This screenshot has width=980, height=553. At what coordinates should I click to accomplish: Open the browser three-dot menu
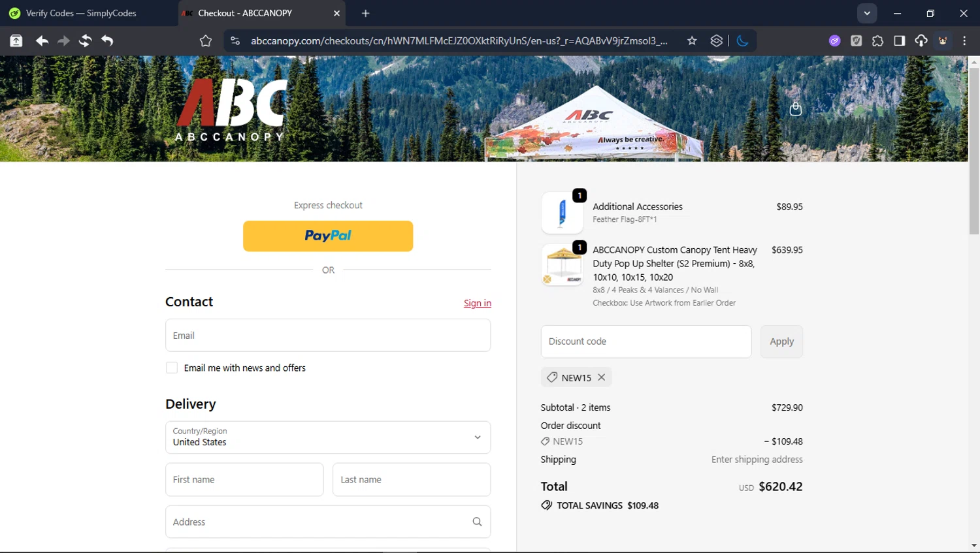tap(964, 40)
